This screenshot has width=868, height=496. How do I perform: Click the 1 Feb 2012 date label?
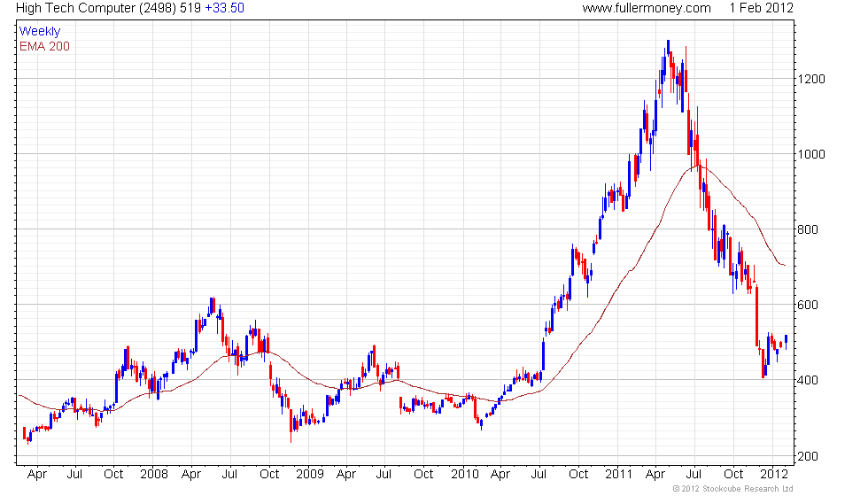pyautogui.click(x=761, y=8)
